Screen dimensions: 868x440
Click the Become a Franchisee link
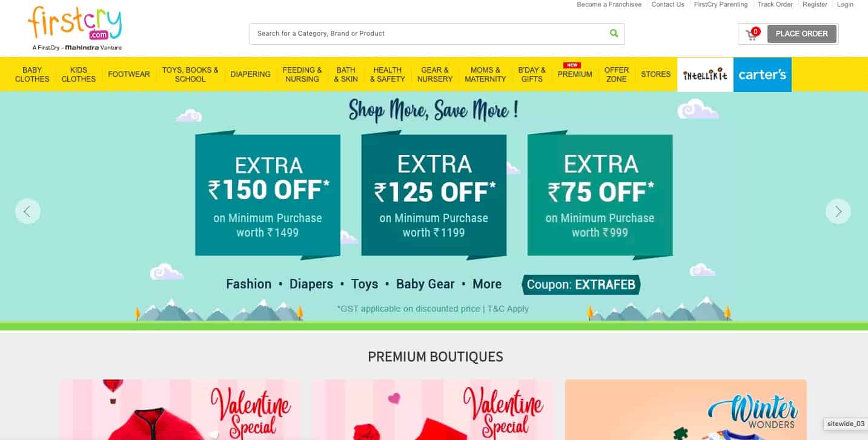pos(609,4)
